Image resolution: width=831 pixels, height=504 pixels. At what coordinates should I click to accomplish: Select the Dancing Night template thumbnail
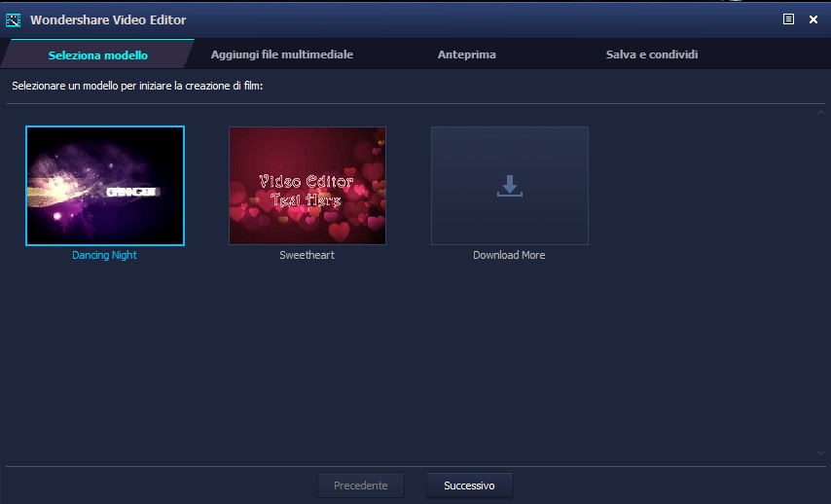click(x=105, y=186)
